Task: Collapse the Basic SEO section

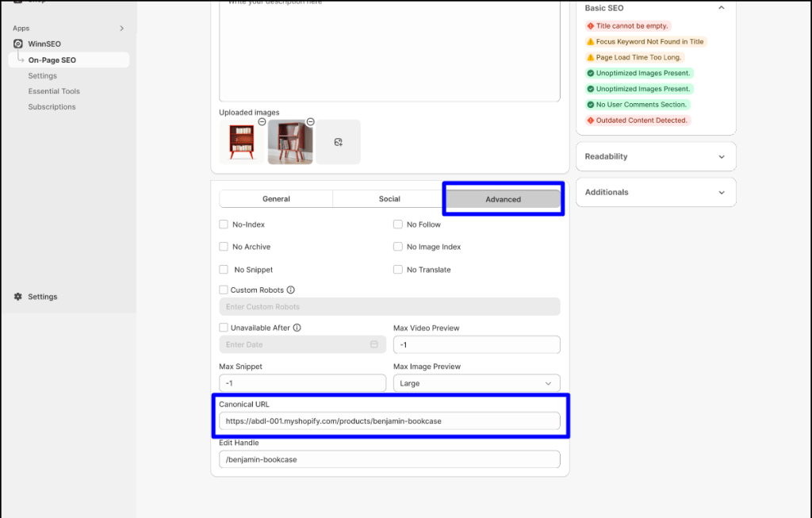Action: coord(722,8)
